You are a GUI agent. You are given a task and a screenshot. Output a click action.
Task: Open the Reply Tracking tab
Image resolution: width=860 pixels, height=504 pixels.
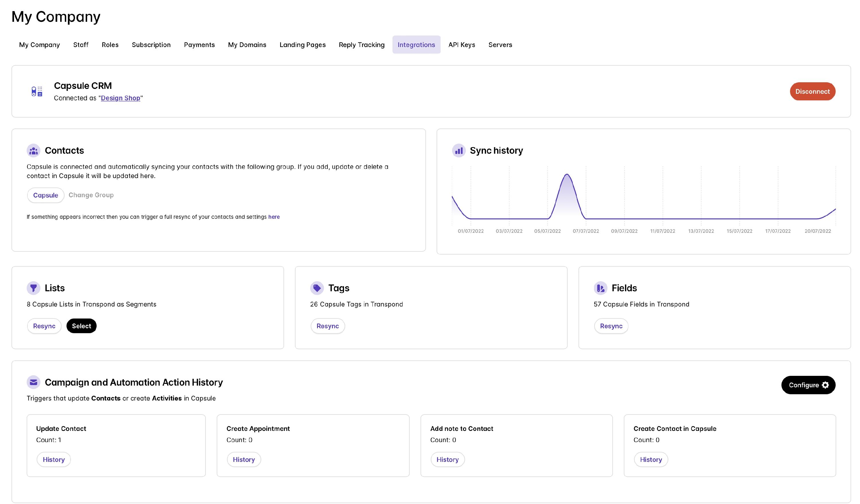tap(361, 45)
